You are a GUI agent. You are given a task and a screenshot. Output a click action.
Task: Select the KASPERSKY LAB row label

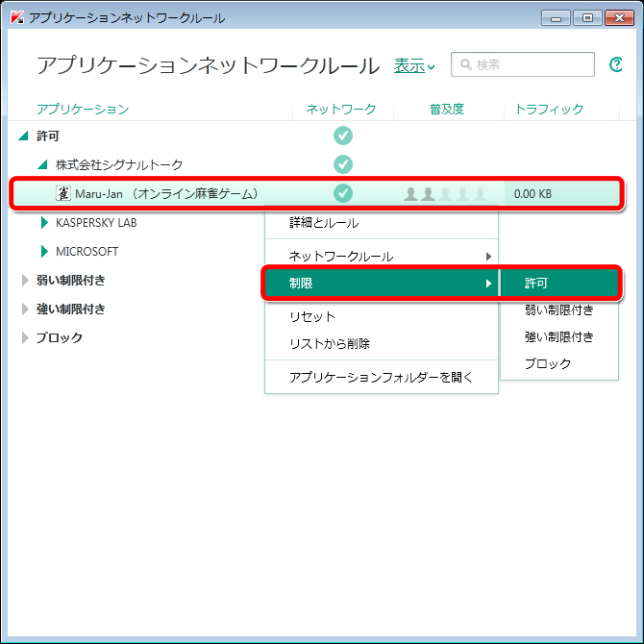(x=96, y=223)
